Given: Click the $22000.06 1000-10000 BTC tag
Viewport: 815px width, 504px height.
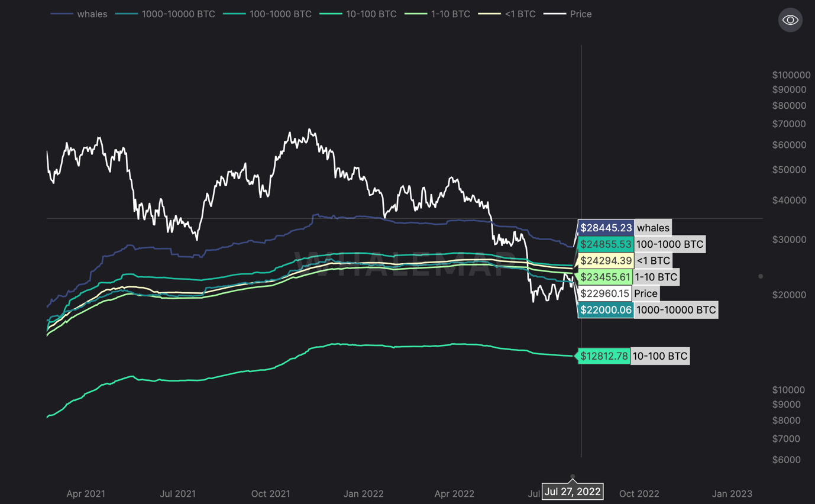Looking at the screenshot, I should [606, 310].
